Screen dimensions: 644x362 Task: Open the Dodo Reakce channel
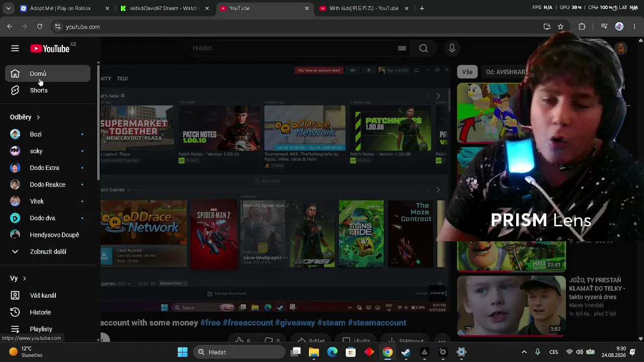coord(48,185)
